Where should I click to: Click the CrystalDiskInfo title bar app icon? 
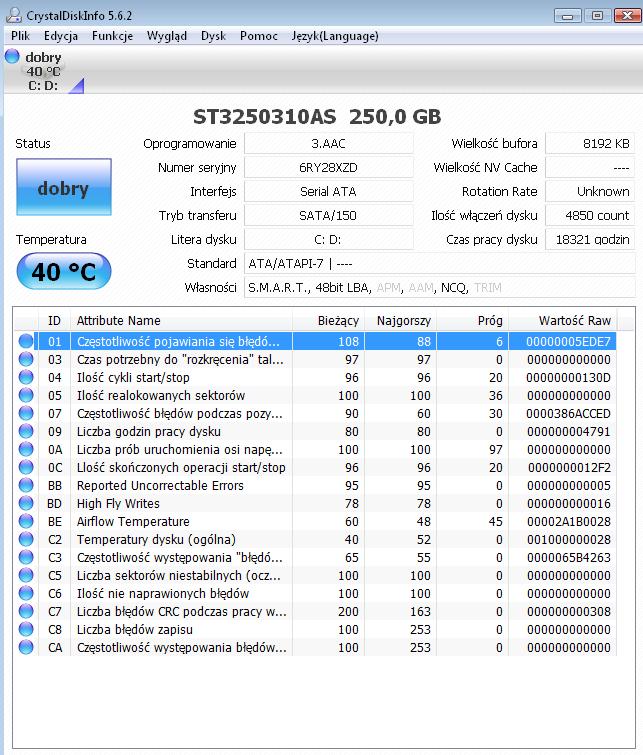point(14,15)
